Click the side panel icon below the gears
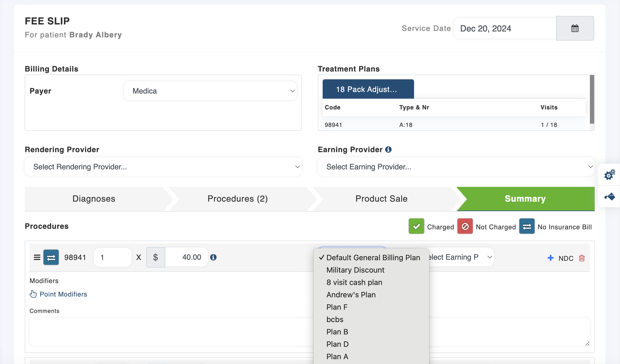Screen dimensions: 620x364 [609, 197]
